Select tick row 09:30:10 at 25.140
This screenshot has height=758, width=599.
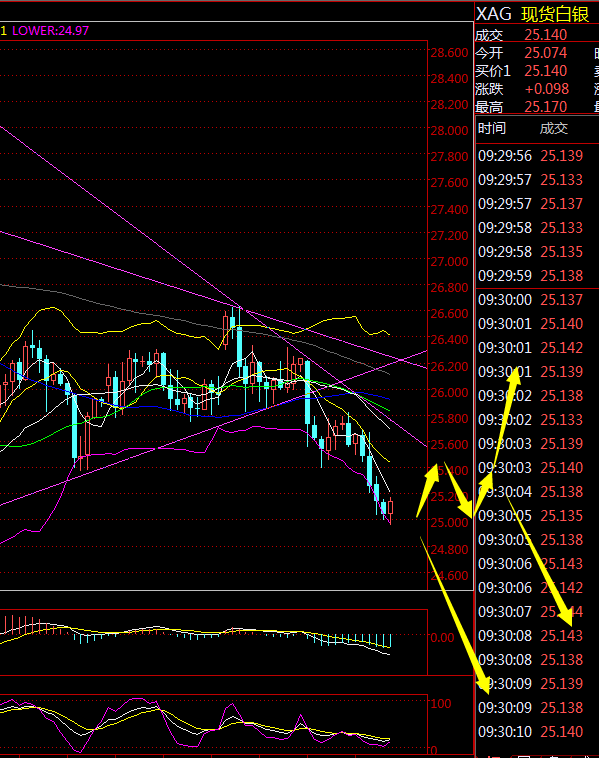click(x=530, y=731)
